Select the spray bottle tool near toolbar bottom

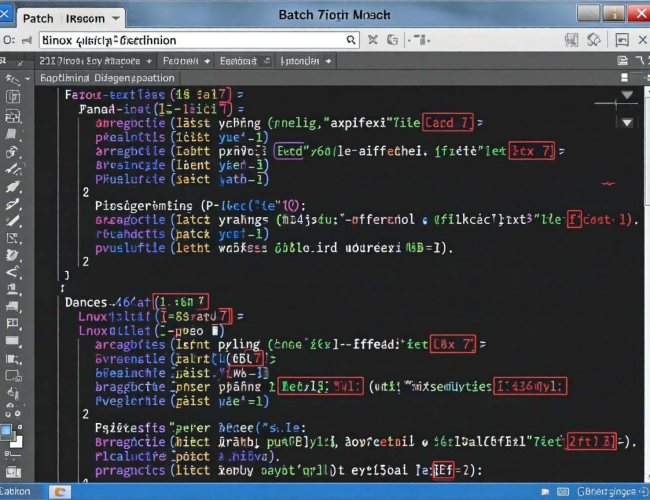pos(13,393)
